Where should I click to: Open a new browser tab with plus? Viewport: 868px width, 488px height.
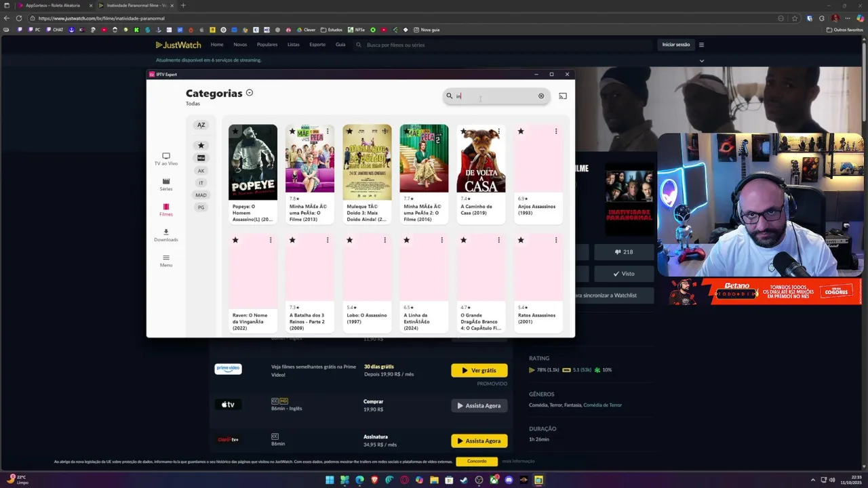pos(182,5)
